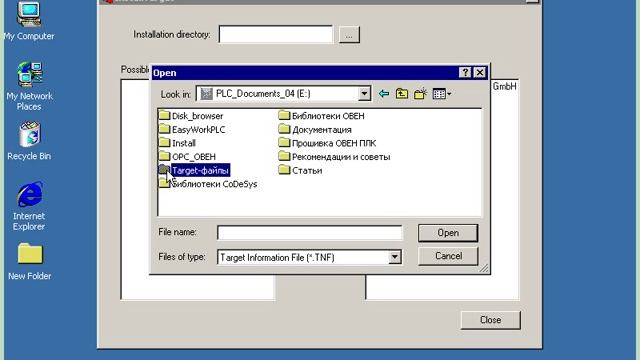Select the Библиотеки CoDeSys folder
This screenshot has width=640, height=360.
pyautogui.click(x=208, y=184)
